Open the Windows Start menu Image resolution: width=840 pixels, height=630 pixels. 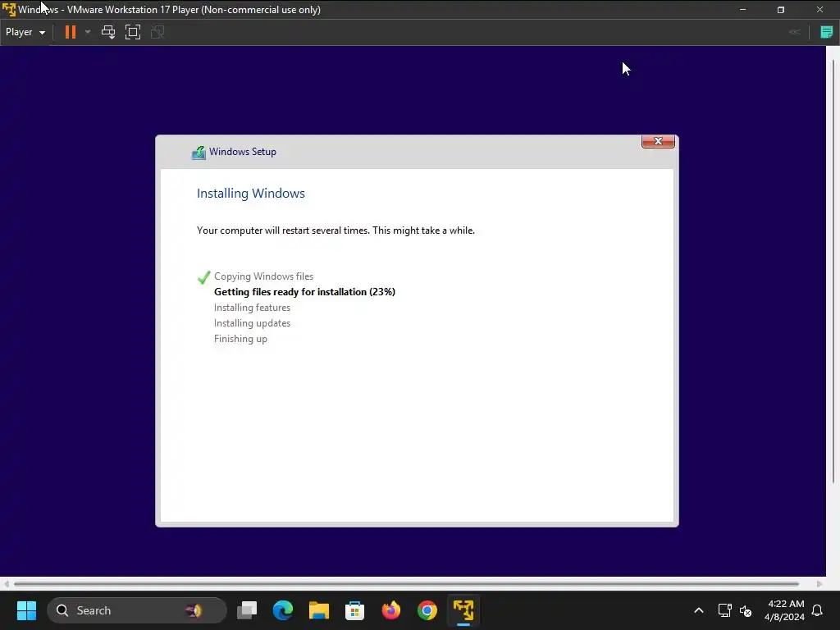tap(26, 610)
